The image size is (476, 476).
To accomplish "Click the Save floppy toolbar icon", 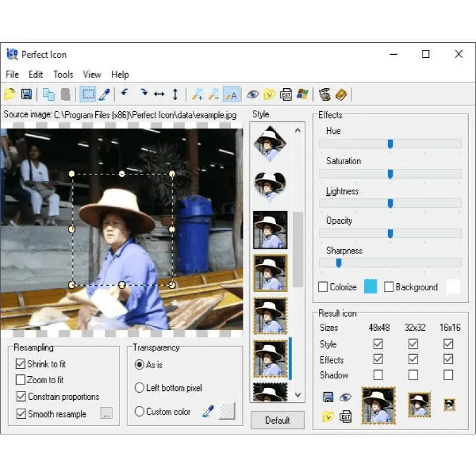I will tap(26, 95).
